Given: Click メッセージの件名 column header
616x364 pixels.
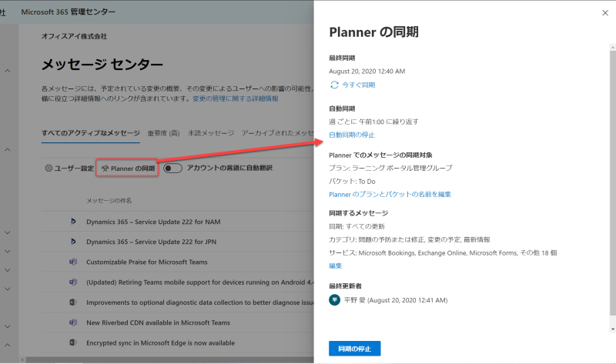Looking at the screenshot, I should tap(109, 201).
